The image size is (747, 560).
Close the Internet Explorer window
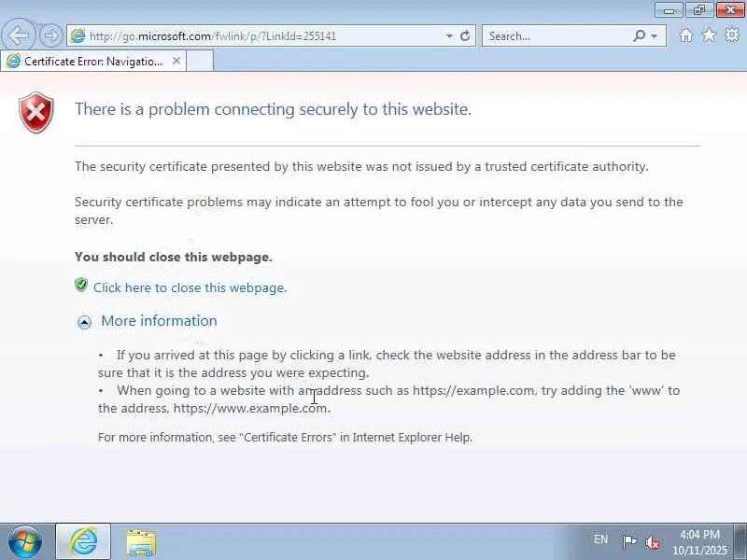730,10
